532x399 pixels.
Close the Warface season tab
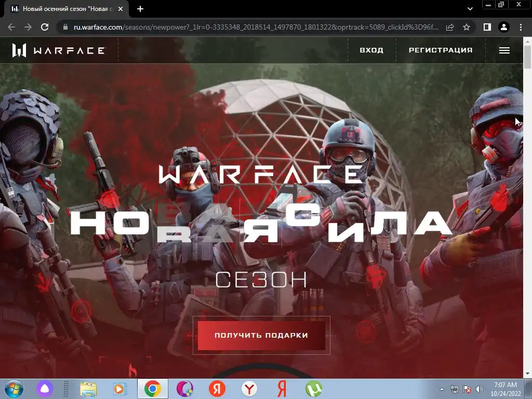point(121,9)
